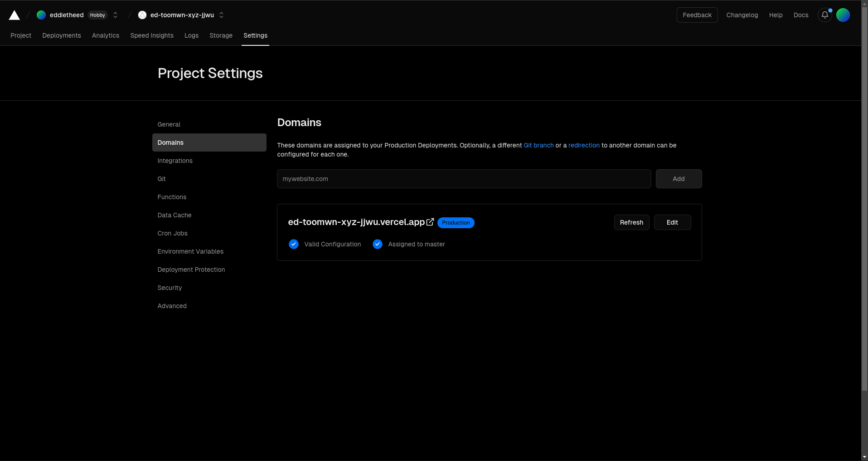
Task: Open the notifications bell
Action: [x=824, y=15]
